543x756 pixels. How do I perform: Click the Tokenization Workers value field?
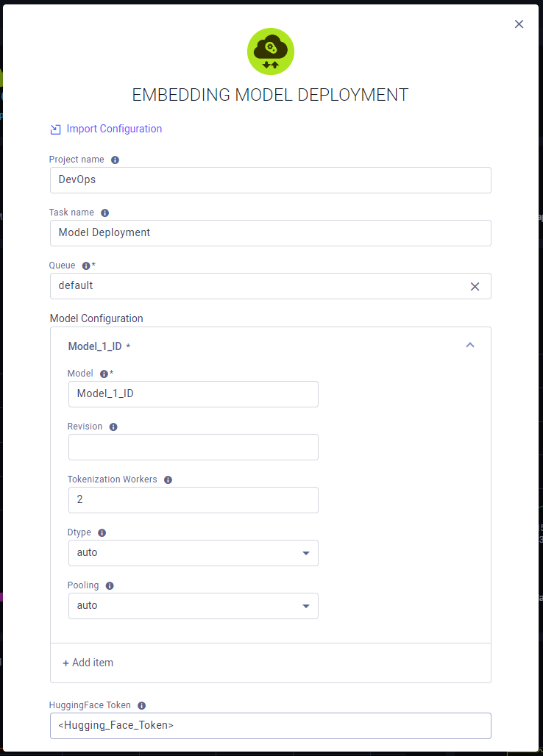pyautogui.click(x=193, y=500)
